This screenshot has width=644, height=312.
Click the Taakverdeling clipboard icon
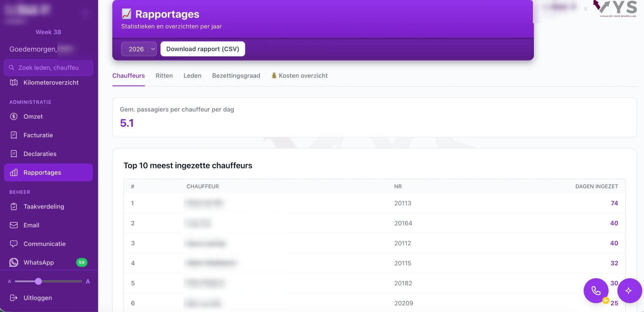click(x=14, y=206)
